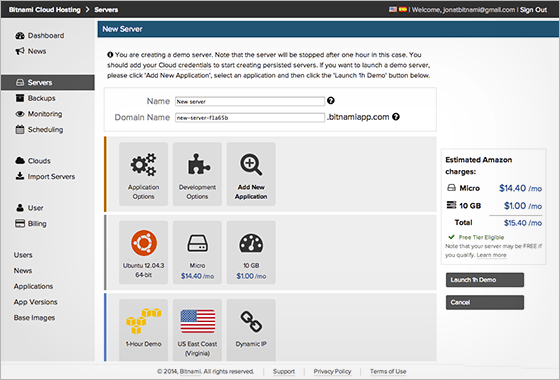Image resolution: width=560 pixels, height=380 pixels.
Task: Open Users admin link
Action: coord(23,255)
